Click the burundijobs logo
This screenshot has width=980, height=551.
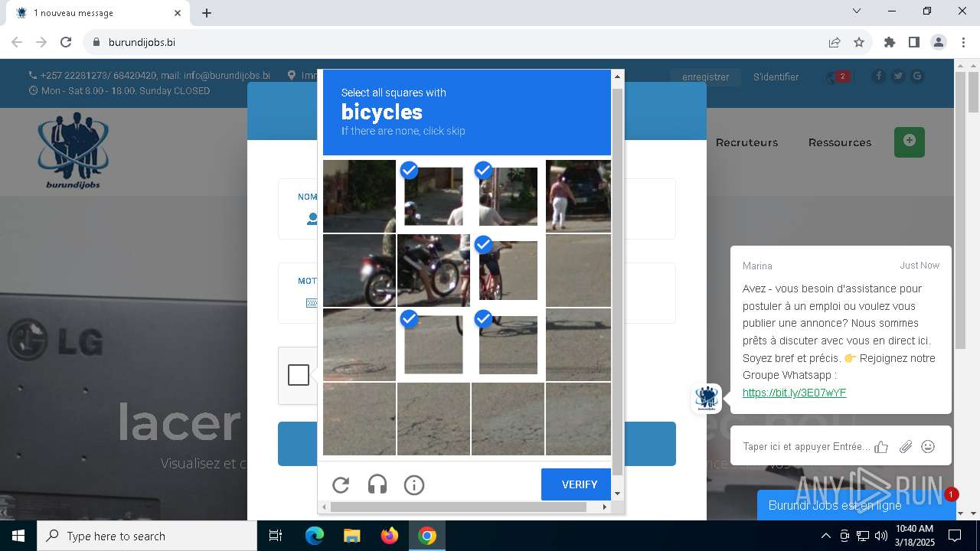pyautogui.click(x=73, y=150)
